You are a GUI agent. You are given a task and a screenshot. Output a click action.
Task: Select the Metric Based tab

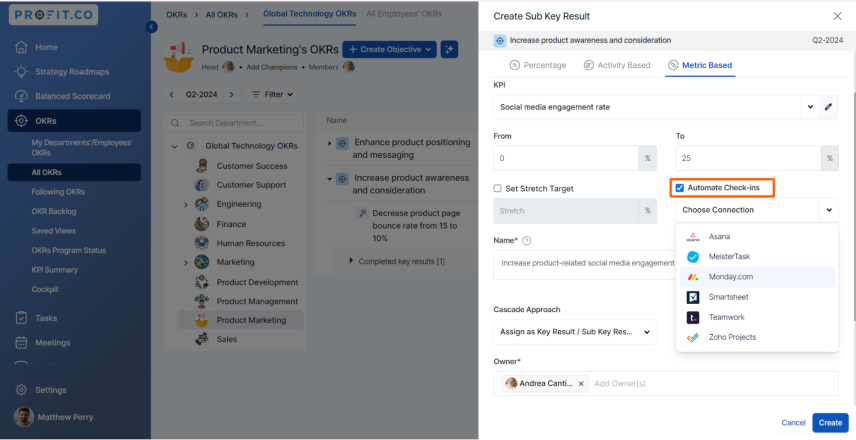pos(700,66)
